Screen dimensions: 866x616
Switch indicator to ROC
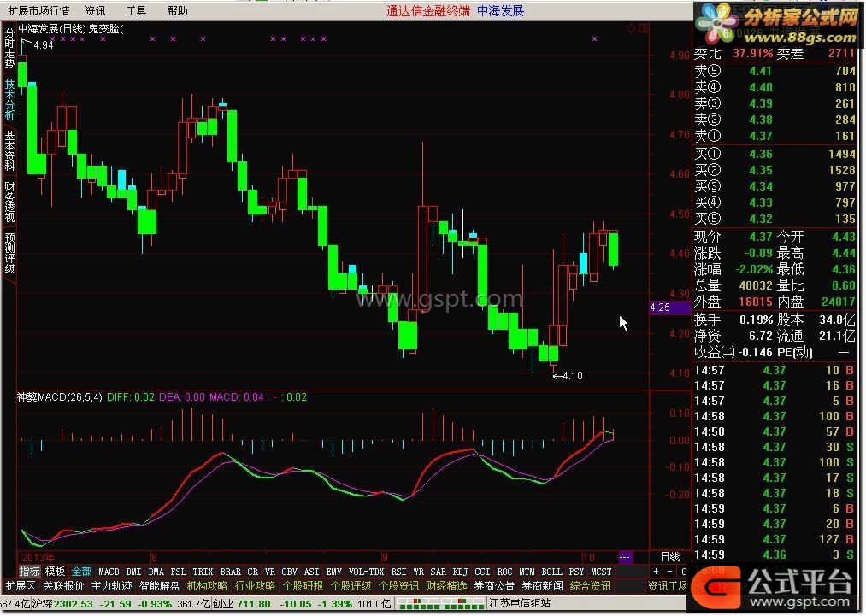coord(504,572)
